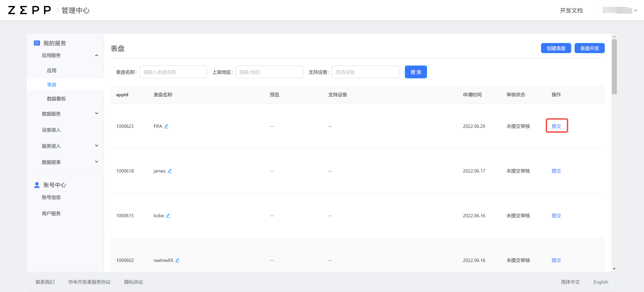Click 提交 for the FIFA watch face
The width and height of the screenshot is (644, 292).
[556, 126]
